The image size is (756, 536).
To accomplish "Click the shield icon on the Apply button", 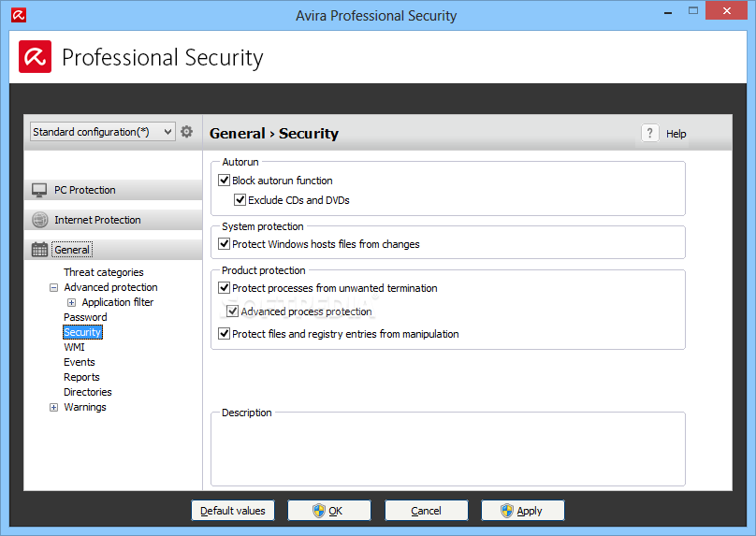I will pyautogui.click(x=507, y=511).
